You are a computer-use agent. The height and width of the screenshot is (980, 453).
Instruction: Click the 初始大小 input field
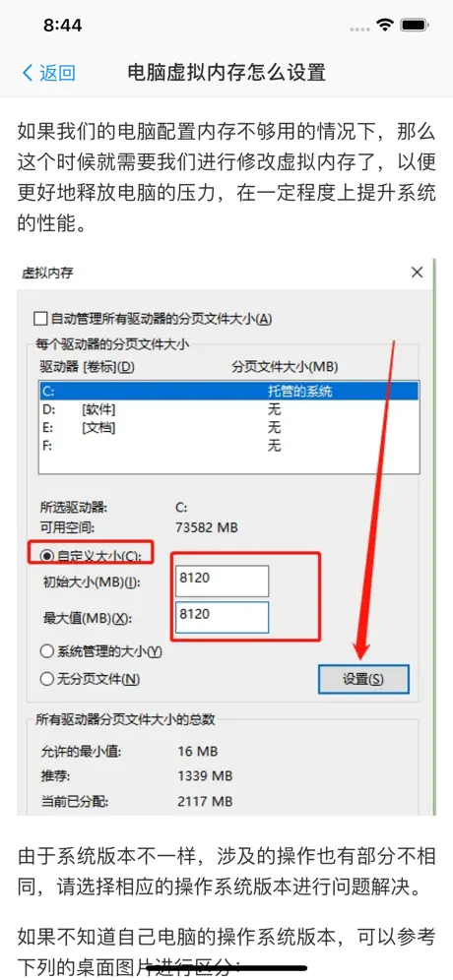[x=223, y=582]
